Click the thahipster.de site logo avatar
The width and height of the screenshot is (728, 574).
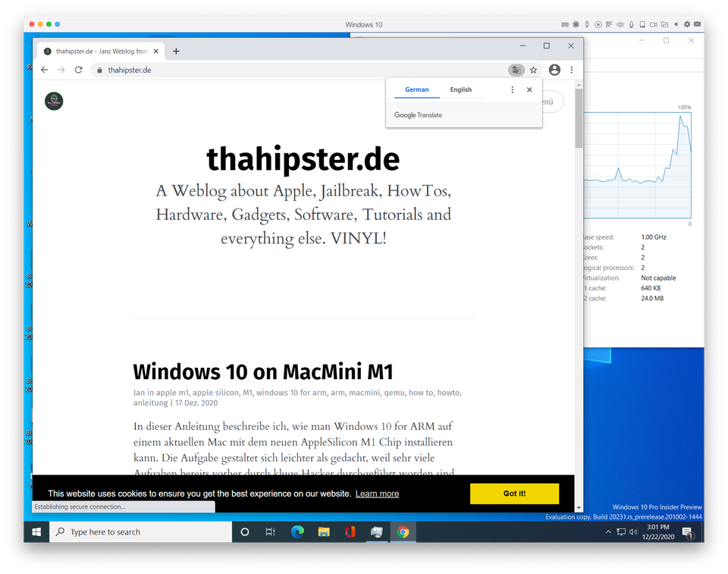tap(54, 101)
